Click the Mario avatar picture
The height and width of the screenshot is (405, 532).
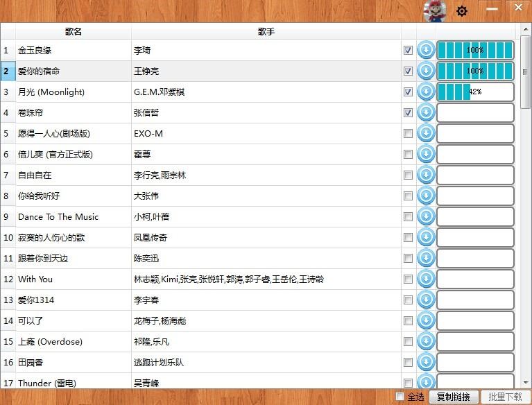pyautogui.click(x=435, y=11)
